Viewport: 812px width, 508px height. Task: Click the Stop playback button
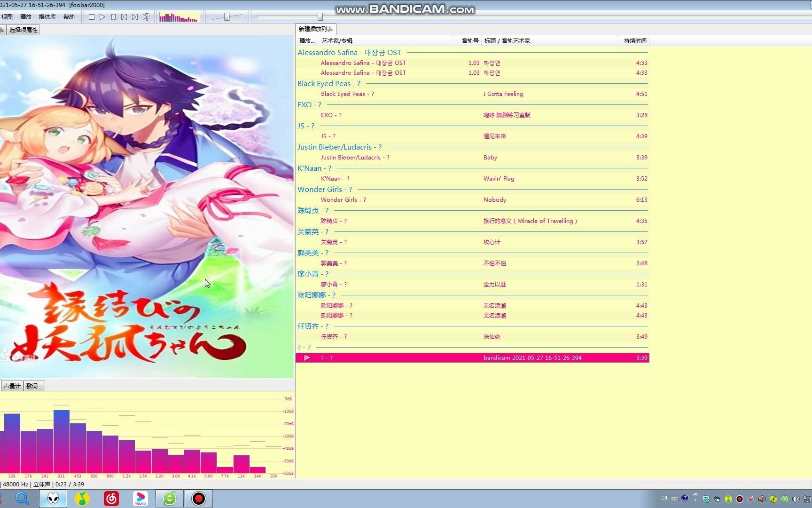tap(92, 17)
